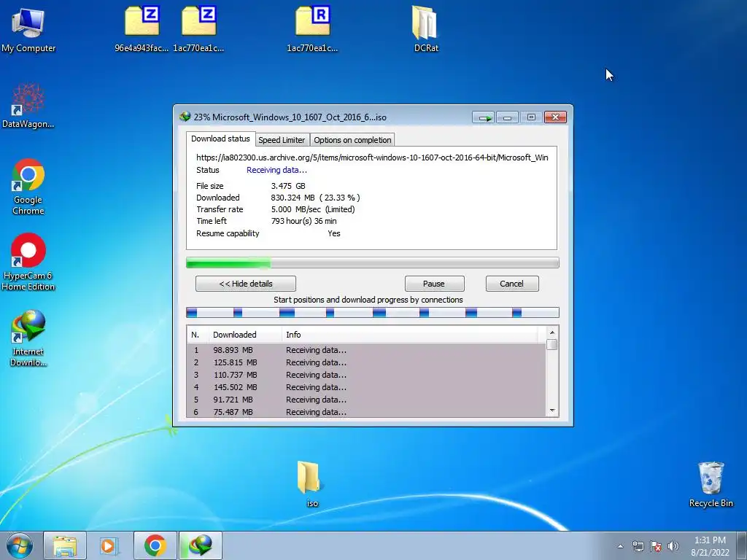This screenshot has height=560, width=747.
Task: Switch to Chrome in the taskbar
Action: pyautogui.click(x=155, y=545)
